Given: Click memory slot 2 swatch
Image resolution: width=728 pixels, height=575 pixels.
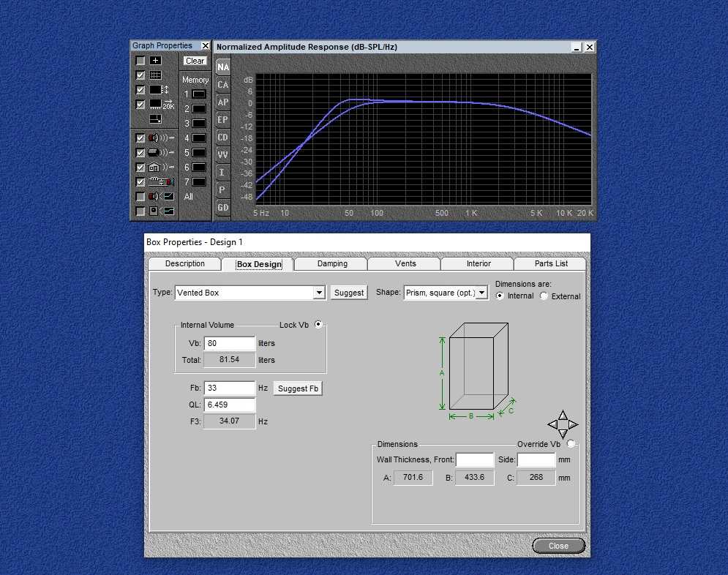Looking at the screenshot, I should [x=199, y=108].
